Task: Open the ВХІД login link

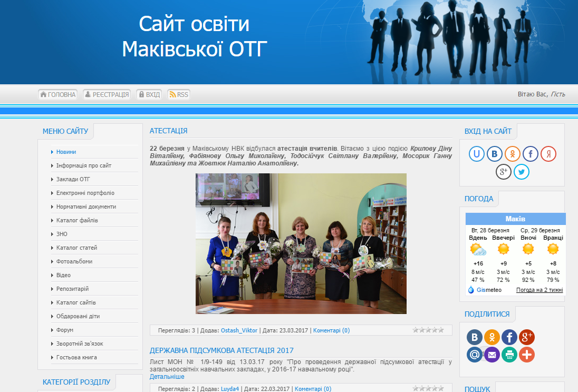Action: tap(149, 95)
